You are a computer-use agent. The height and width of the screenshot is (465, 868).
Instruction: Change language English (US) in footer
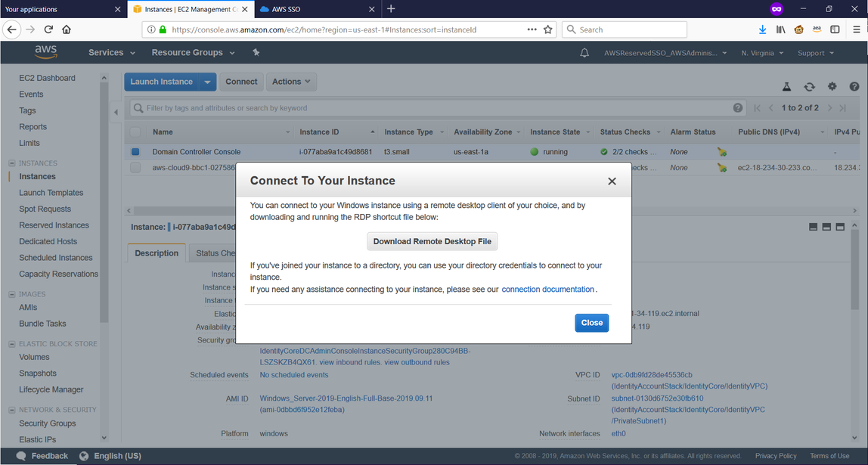point(110,456)
